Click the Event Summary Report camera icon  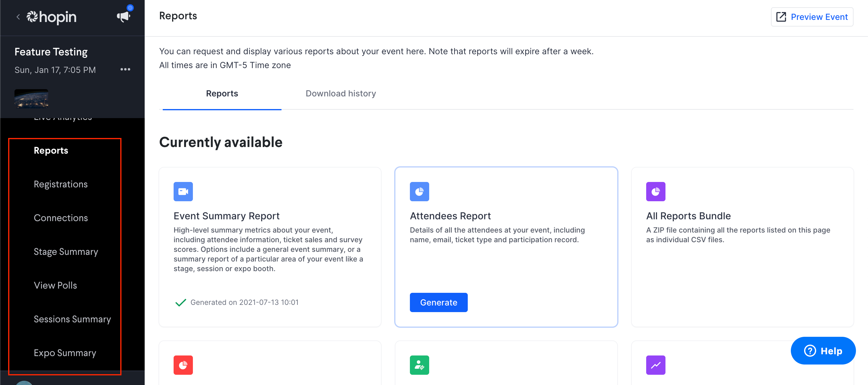pyautogui.click(x=183, y=191)
